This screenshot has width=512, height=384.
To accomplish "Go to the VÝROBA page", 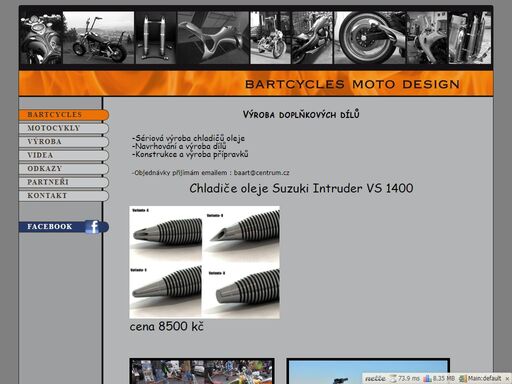I will tap(64, 142).
